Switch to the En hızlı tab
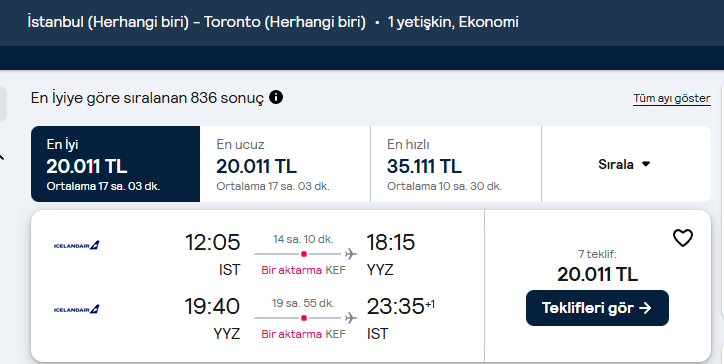Image resolution: width=724 pixels, height=364 pixels. pyautogui.click(x=456, y=164)
